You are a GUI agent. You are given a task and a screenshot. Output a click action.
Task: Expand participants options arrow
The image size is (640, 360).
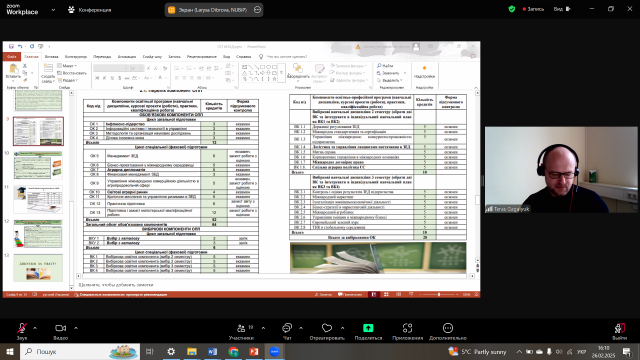[263, 328]
